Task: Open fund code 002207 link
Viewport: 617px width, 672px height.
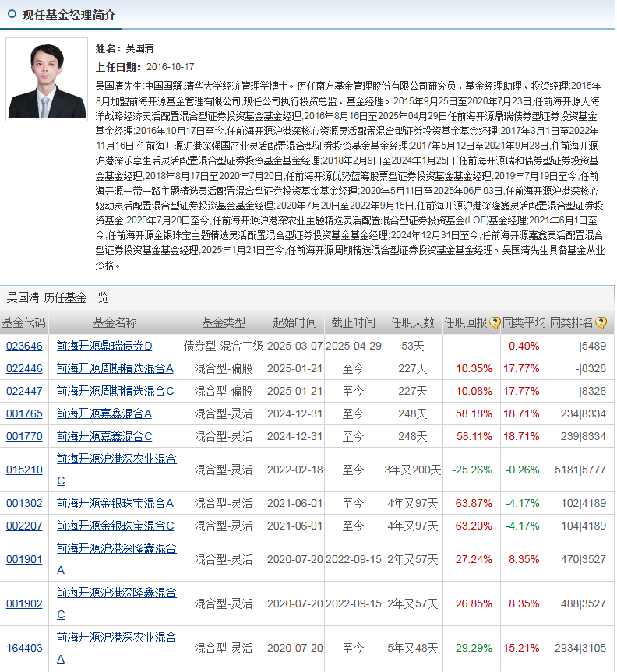Action: [24, 526]
